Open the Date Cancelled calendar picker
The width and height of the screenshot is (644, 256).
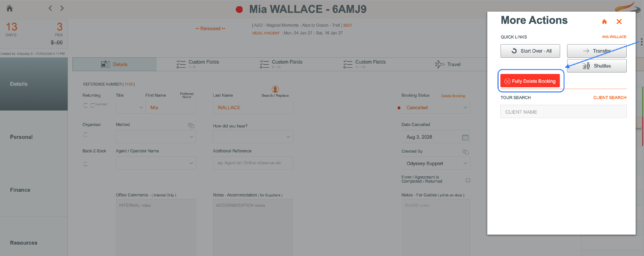coord(465,137)
